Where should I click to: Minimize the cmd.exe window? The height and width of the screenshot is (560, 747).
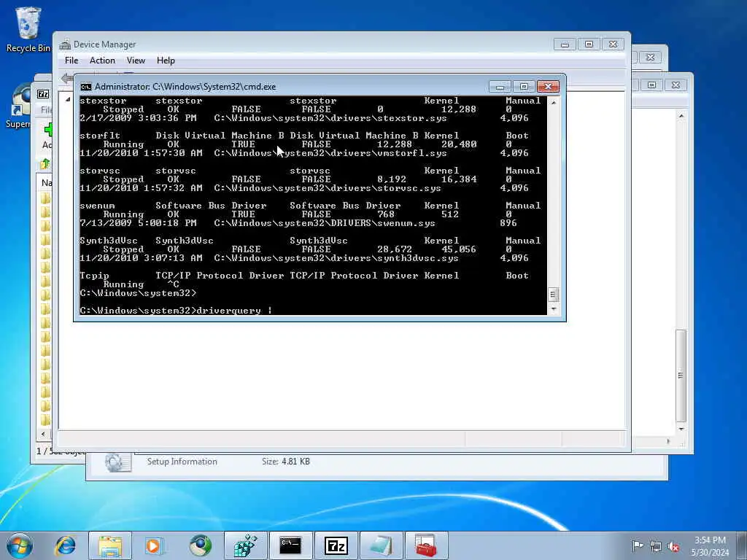coord(500,87)
